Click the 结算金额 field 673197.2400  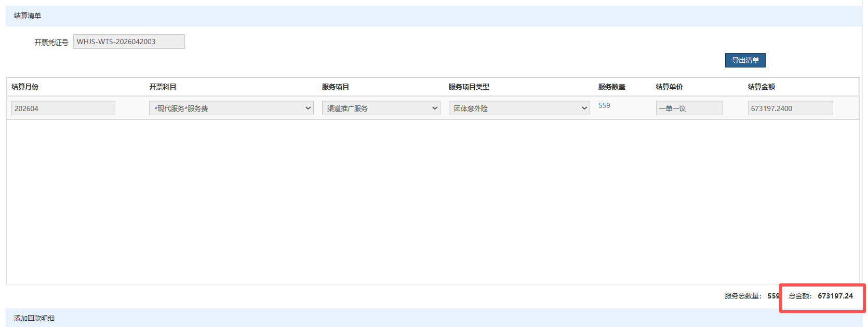pyautogui.click(x=790, y=108)
